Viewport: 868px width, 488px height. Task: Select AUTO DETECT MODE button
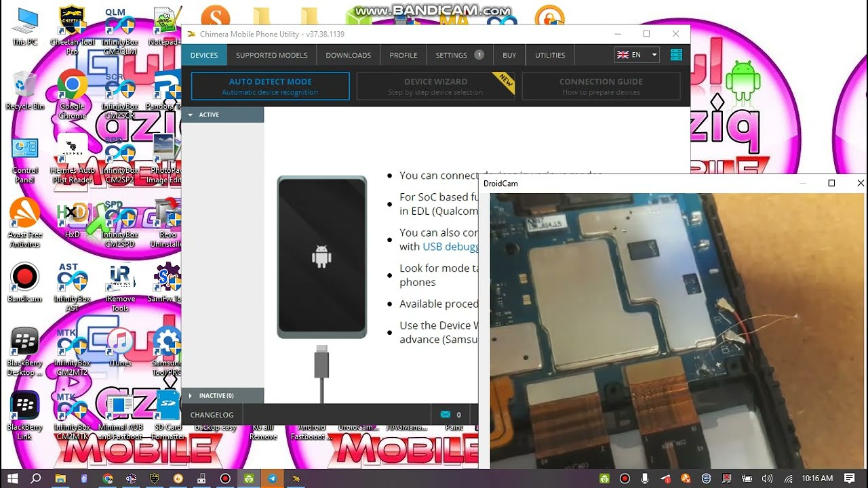(271, 86)
